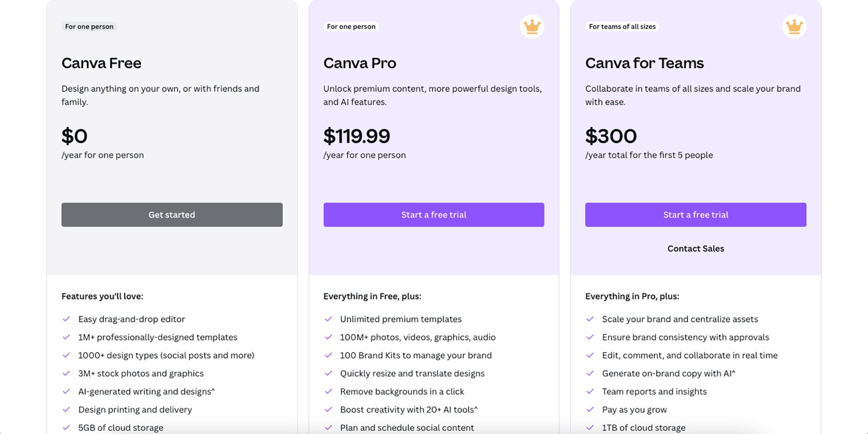The height and width of the screenshot is (434, 868).
Task: Click the For teams of all sizes badge
Action: 622,26
